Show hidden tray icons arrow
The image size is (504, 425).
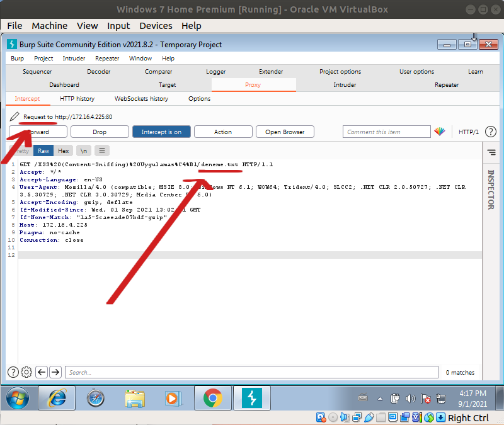coord(381,399)
